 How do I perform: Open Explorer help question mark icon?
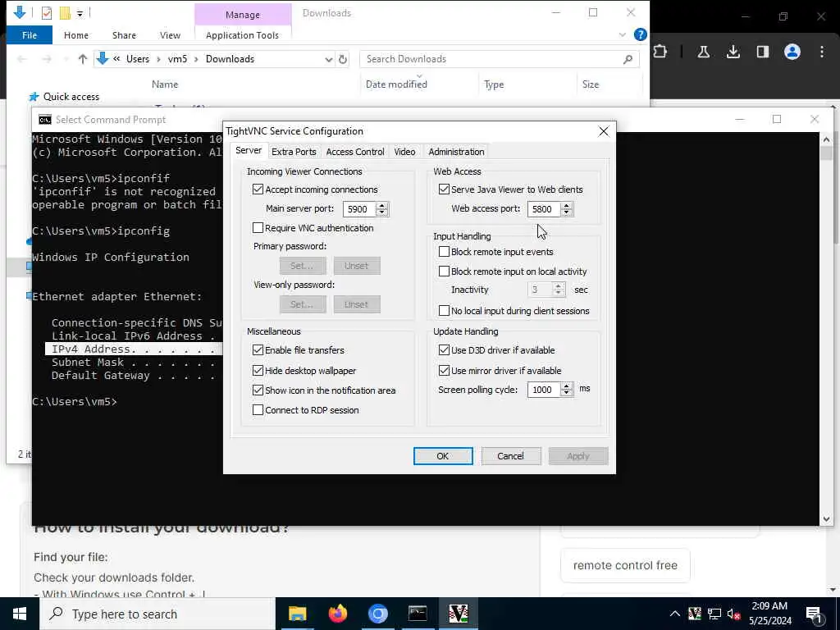(640, 34)
